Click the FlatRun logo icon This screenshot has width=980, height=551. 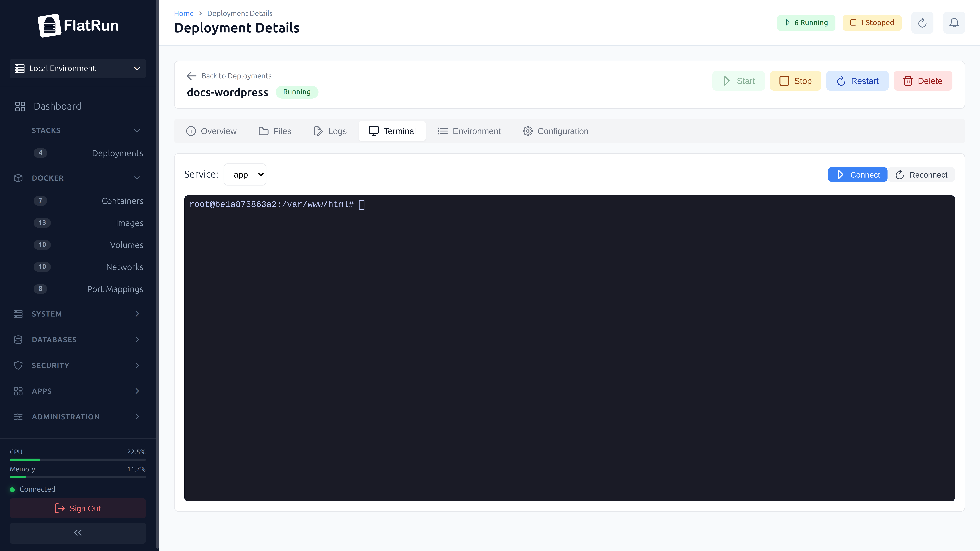49,25
